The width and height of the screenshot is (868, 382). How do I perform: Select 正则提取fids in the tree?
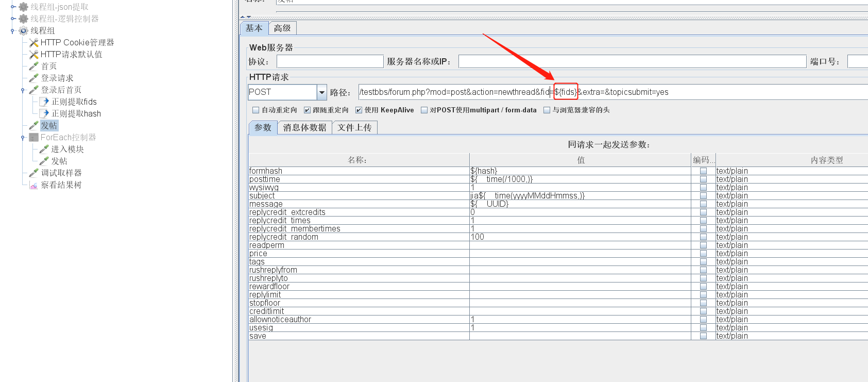74,102
